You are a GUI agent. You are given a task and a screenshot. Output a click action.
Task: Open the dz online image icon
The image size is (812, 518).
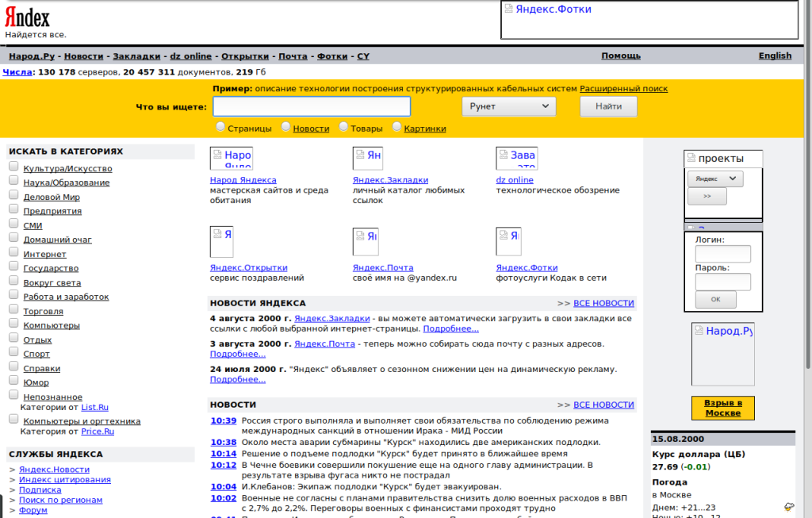[x=516, y=158]
